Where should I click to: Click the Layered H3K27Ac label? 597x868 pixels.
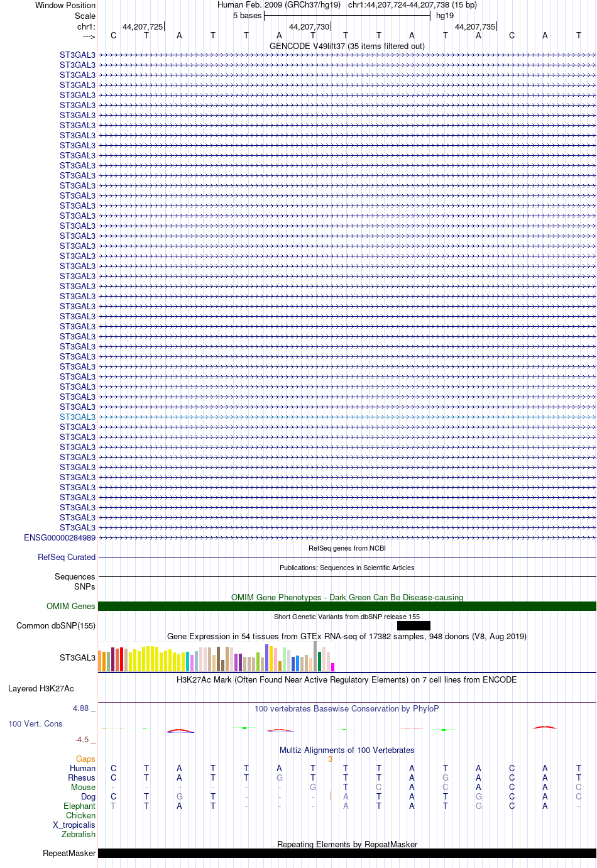pos(41,688)
